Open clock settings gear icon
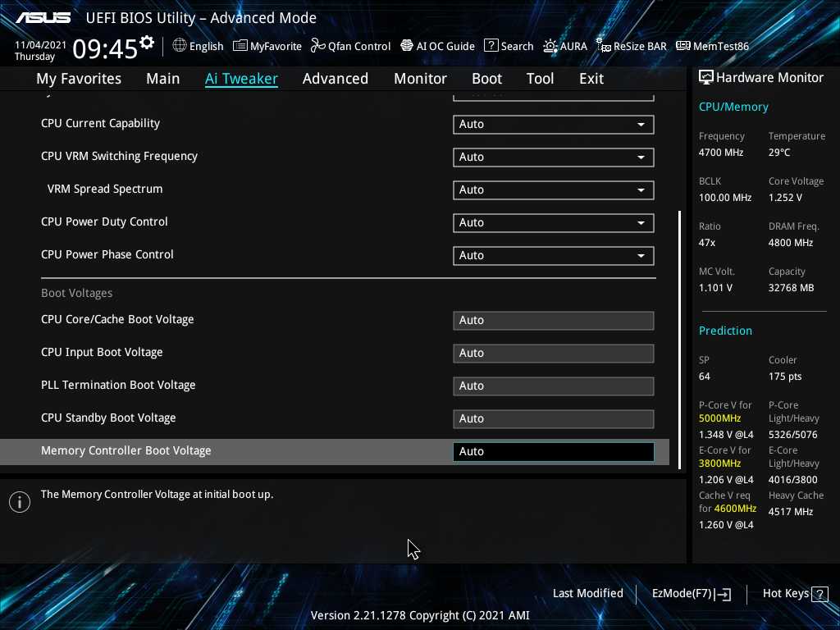Viewport: 840px width, 630px height. pyautogui.click(x=146, y=43)
